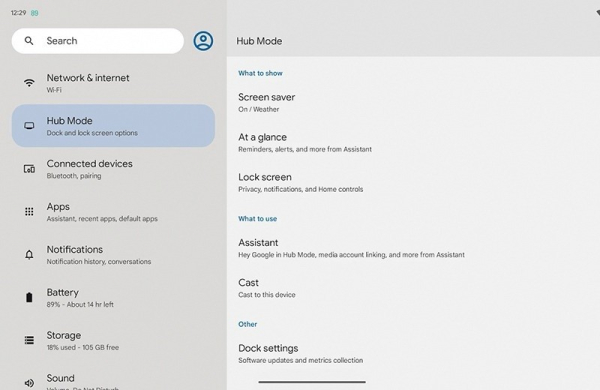Open Storage 18% used entry

113,340
